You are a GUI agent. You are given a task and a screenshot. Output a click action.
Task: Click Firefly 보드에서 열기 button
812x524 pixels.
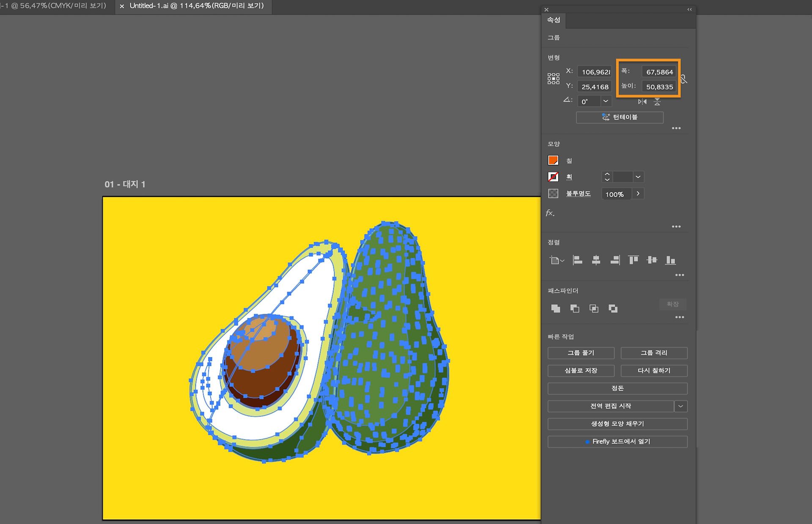[x=617, y=442]
